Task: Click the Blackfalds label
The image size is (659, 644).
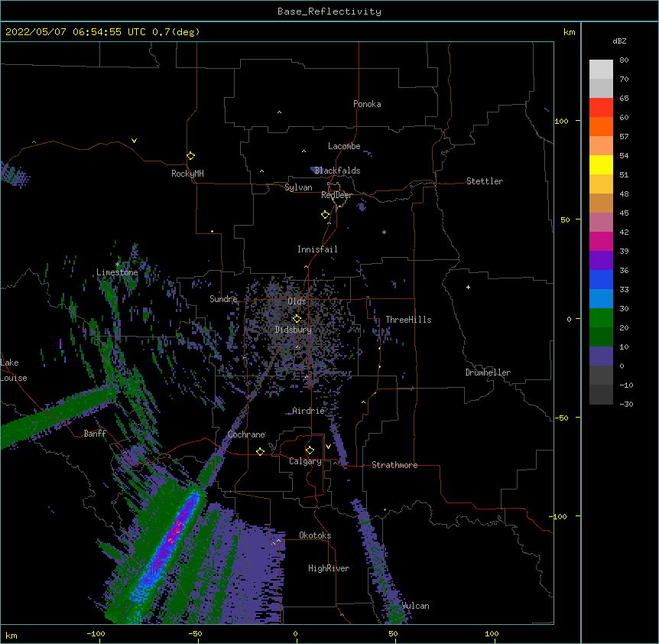Action: pos(337,171)
